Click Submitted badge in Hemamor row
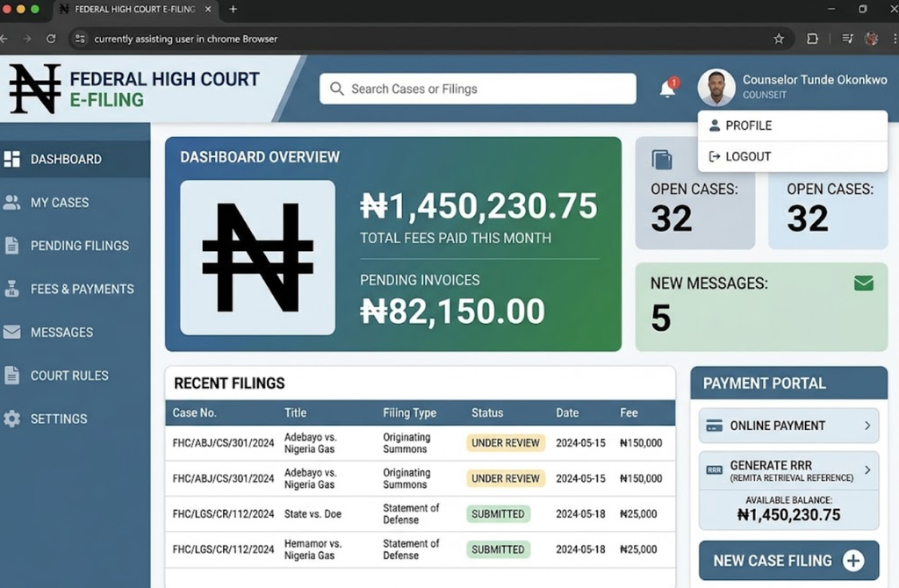 click(498, 549)
